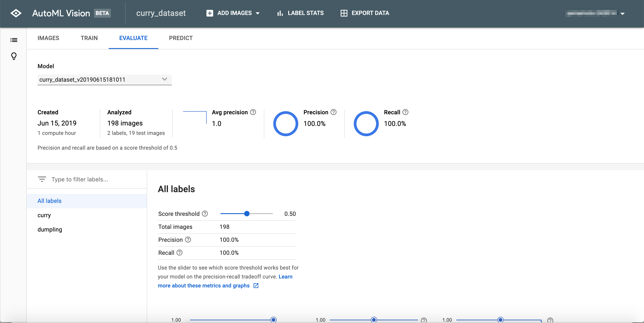This screenshot has height=323, width=644.
Task: Click the Recall donut chart
Action: 366,123
